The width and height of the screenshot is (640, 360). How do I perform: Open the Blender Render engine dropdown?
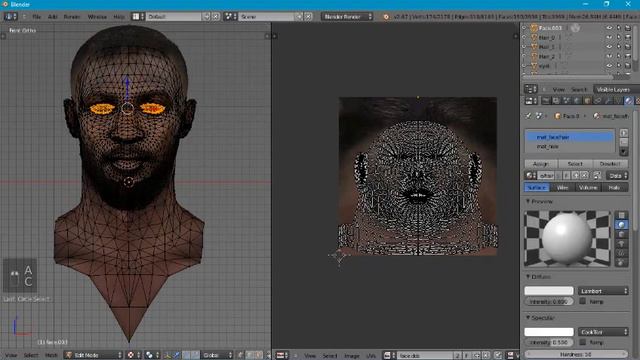pyautogui.click(x=347, y=16)
